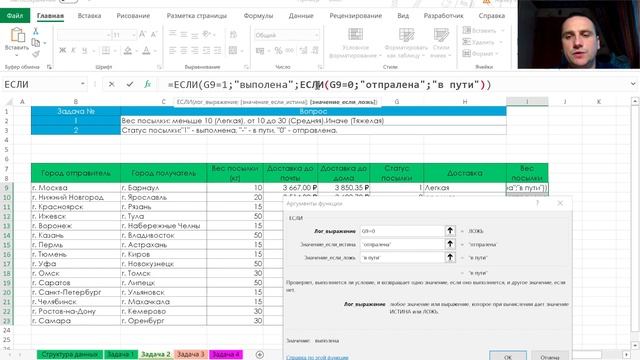Open the Справка по этой функции link
The image size is (640, 360).
tap(317, 357)
